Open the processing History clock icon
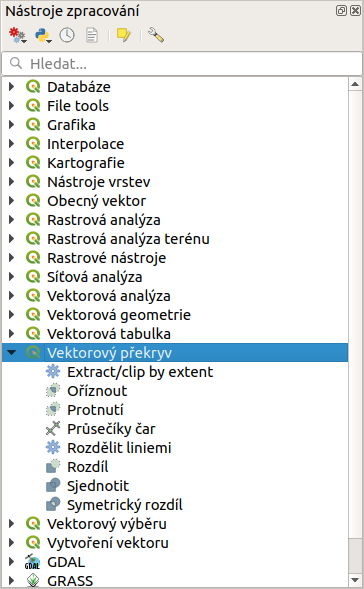The width and height of the screenshot is (364, 589). click(67, 35)
